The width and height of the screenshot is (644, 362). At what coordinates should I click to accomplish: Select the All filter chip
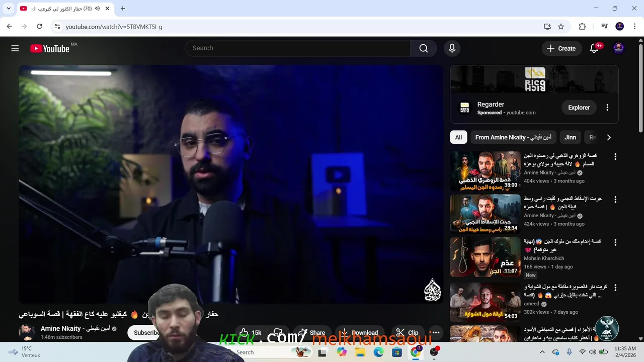tap(458, 137)
